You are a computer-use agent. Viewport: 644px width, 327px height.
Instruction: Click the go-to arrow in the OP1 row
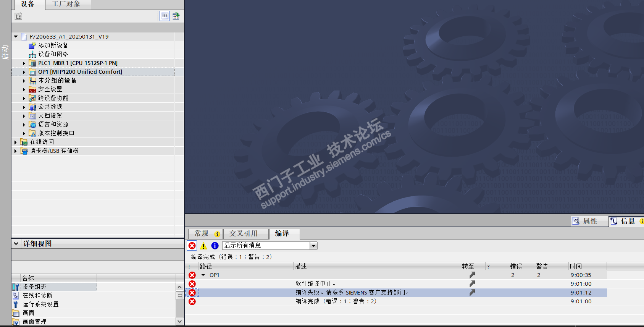tap(472, 275)
